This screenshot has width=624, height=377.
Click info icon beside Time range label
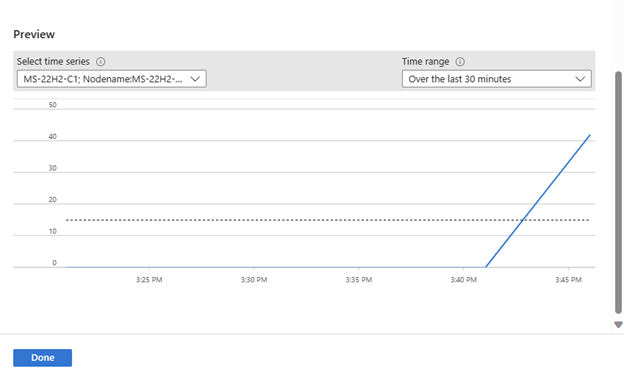click(460, 62)
